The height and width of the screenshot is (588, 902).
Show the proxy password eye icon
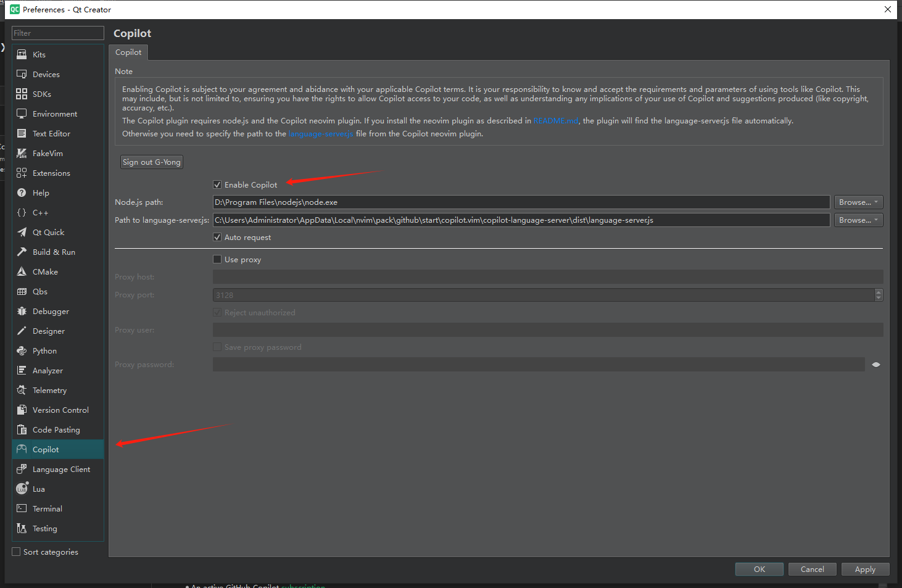tap(875, 365)
